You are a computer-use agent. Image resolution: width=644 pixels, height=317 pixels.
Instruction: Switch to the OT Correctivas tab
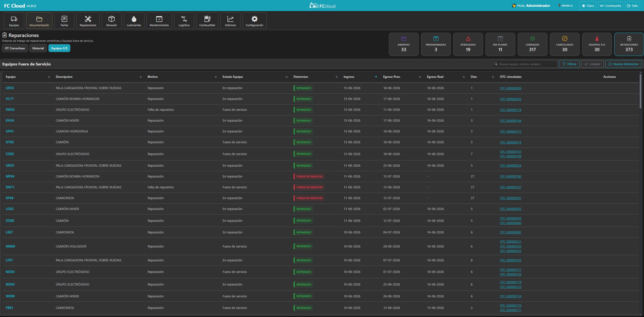[x=15, y=48]
